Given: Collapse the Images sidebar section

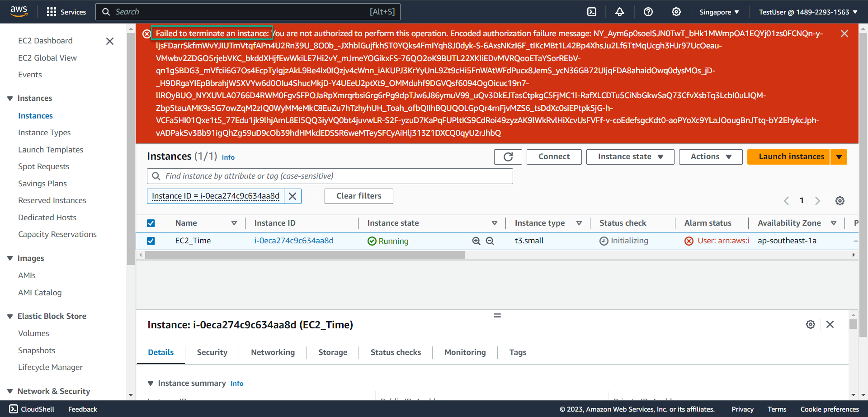Looking at the screenshot, I should [x=10, y=258].
